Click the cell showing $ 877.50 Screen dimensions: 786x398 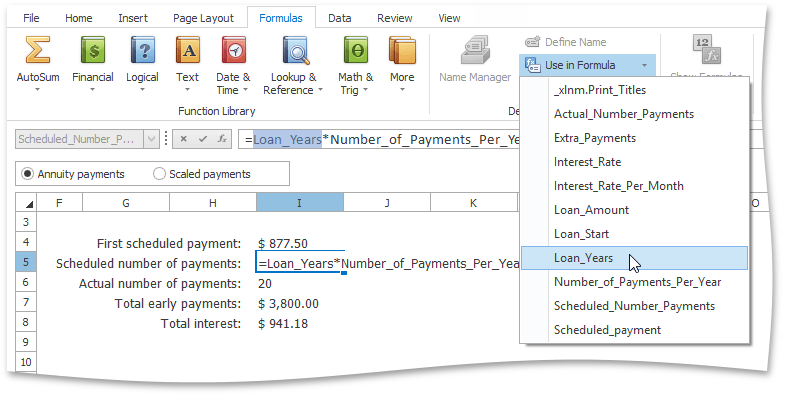[x=300, y=244]
